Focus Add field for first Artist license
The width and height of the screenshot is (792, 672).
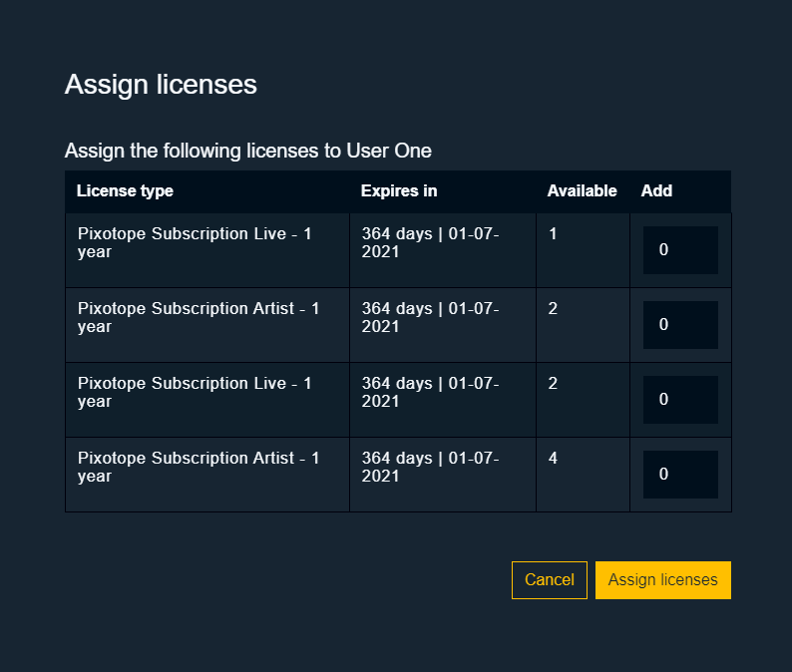click(680, 325)
